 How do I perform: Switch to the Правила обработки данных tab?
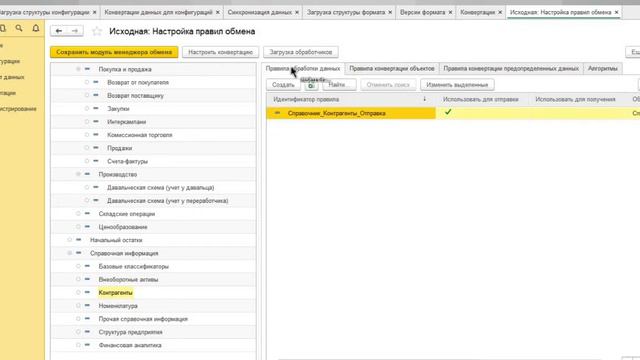[x=303, y=69]
